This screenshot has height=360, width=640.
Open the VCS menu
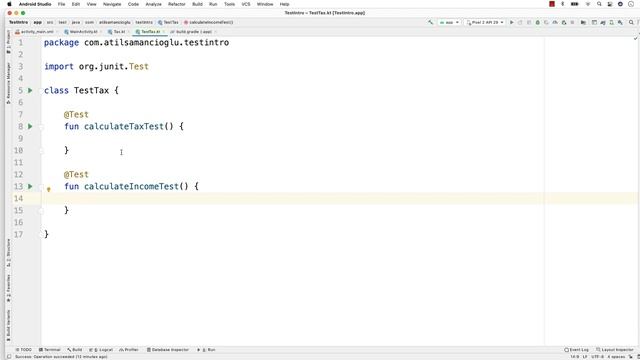246,4
